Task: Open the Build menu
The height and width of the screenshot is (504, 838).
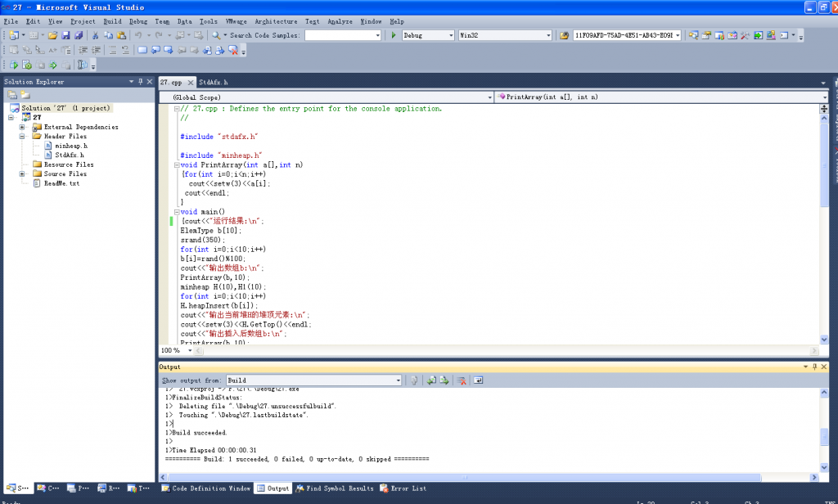Action: (x=112, y=21)
